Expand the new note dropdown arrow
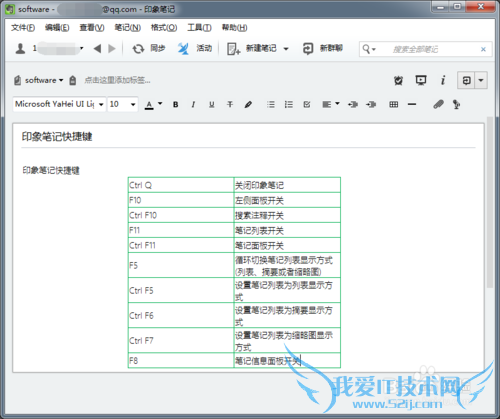The image size is (500, 419). coord(286,49)
